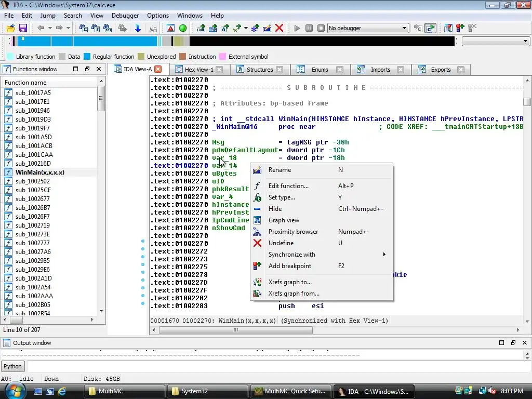
Task: Click the red warning triangle window icon
Action: [x=170, y=28]
